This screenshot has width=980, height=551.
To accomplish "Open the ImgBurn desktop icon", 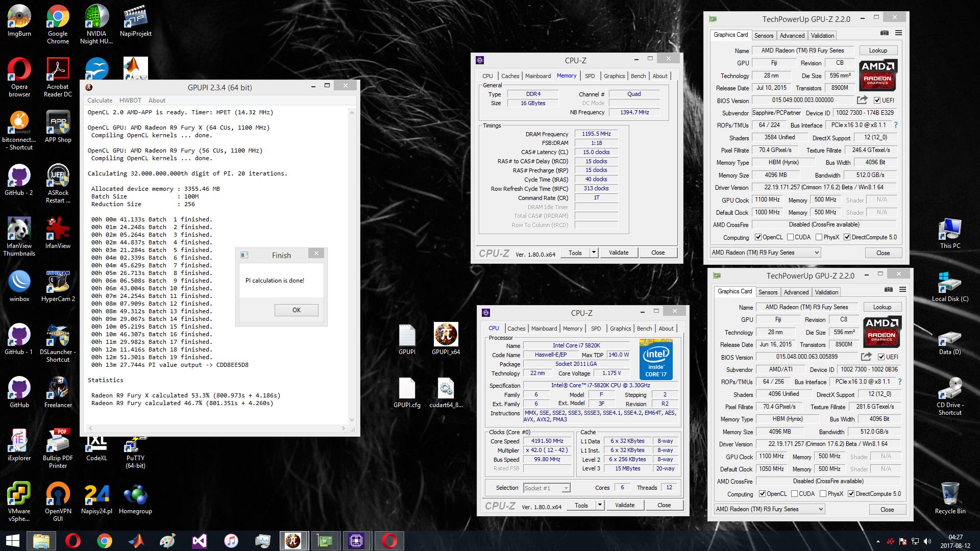I will coord(19,21).
